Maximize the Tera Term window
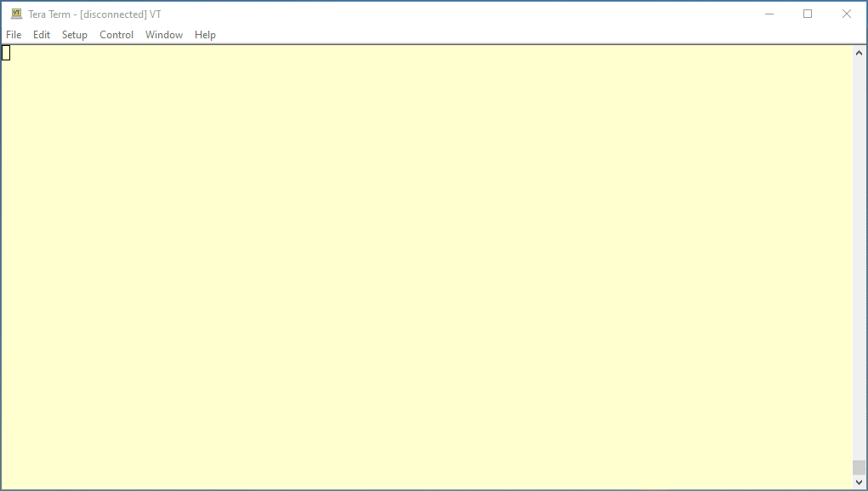This screenshot has width=868, height=491. click(x=808, y=14)
